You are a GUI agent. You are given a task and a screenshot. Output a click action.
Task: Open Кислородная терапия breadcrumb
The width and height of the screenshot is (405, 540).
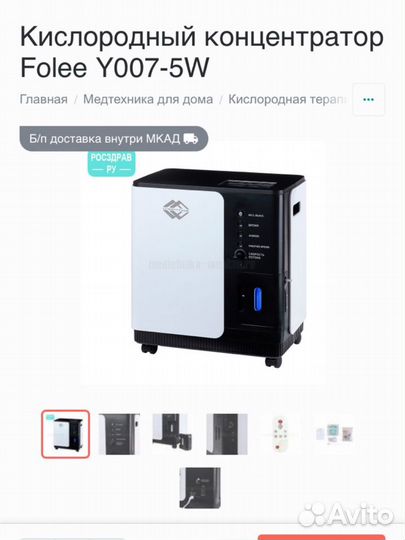pos(288,99)
